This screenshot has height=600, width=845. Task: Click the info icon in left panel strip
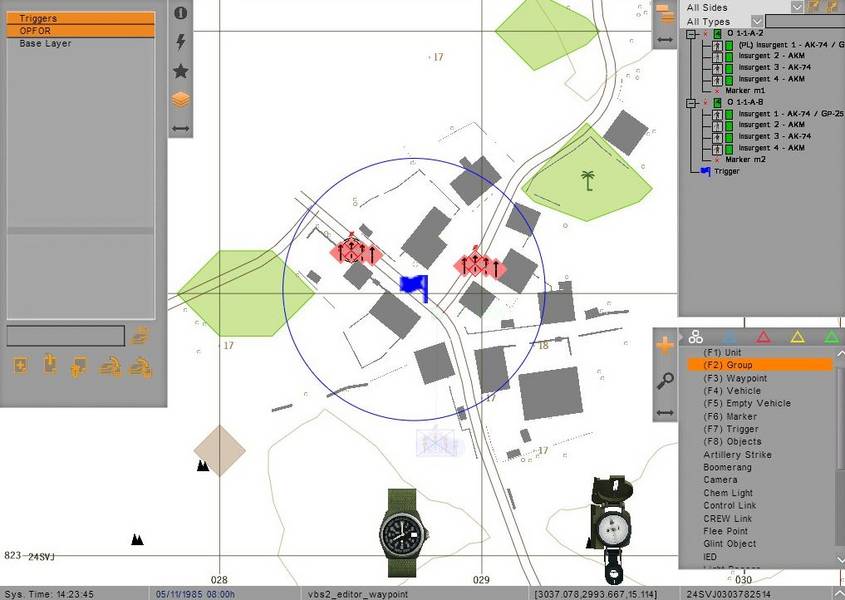tap(181, 13)
